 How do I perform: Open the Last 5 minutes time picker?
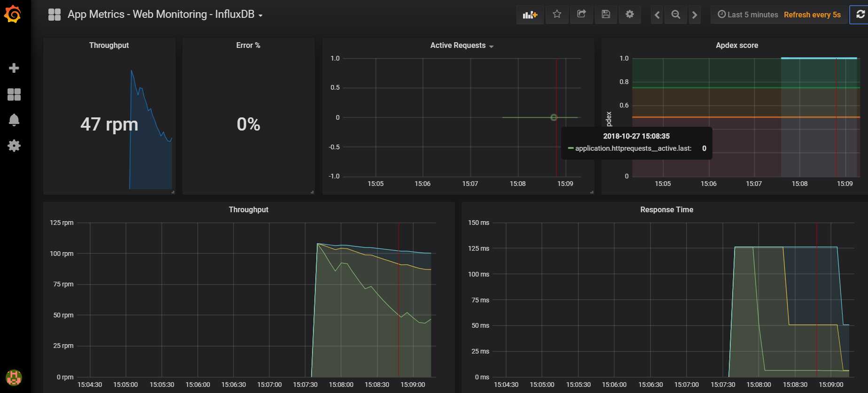click(x=748, y=15)
